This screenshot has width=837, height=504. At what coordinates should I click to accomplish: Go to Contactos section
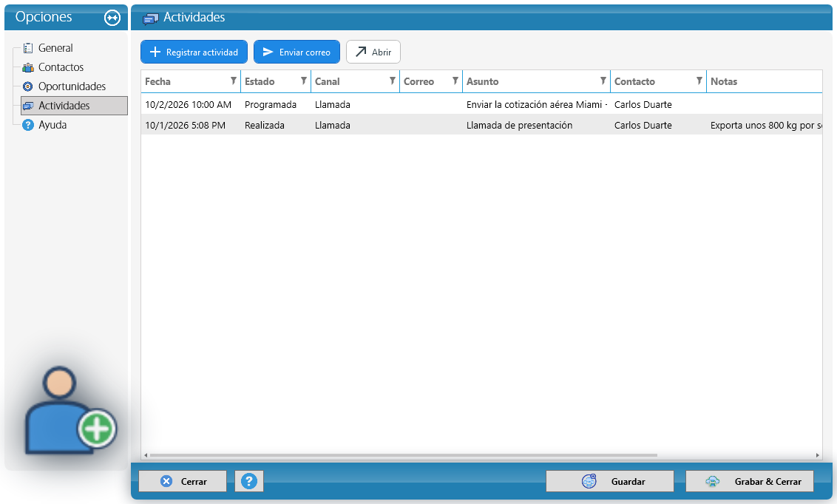click(x=61, y=67)
